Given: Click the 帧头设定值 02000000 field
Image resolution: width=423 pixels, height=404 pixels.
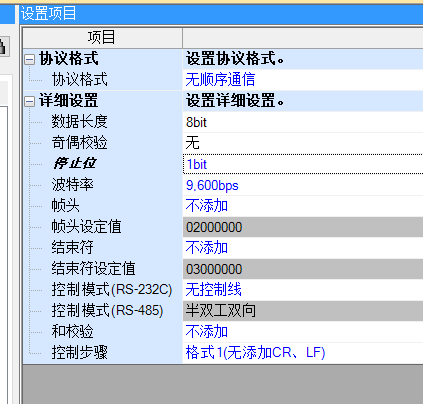Looking at the screenshot, I should pos(303,227).
